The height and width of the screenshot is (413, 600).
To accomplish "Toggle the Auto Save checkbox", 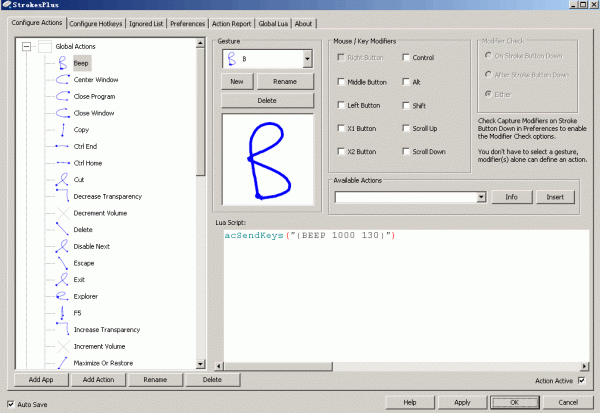I will click(x=11, y=404).
